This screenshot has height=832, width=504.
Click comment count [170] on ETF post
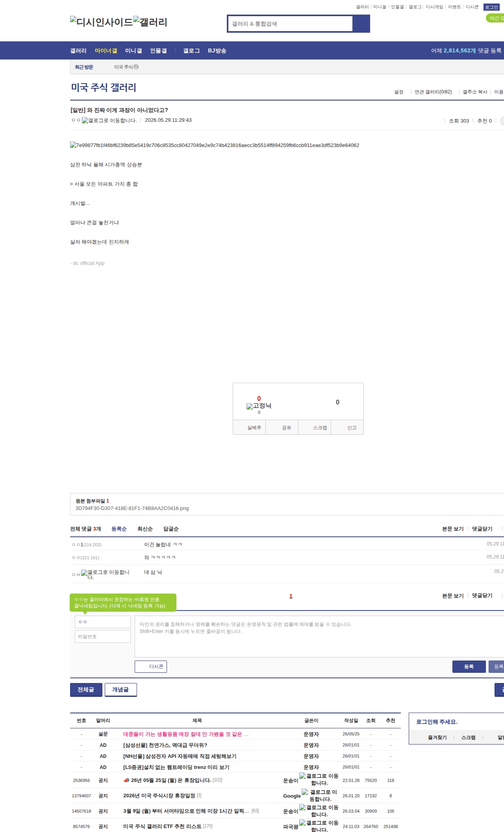(208, 826)
